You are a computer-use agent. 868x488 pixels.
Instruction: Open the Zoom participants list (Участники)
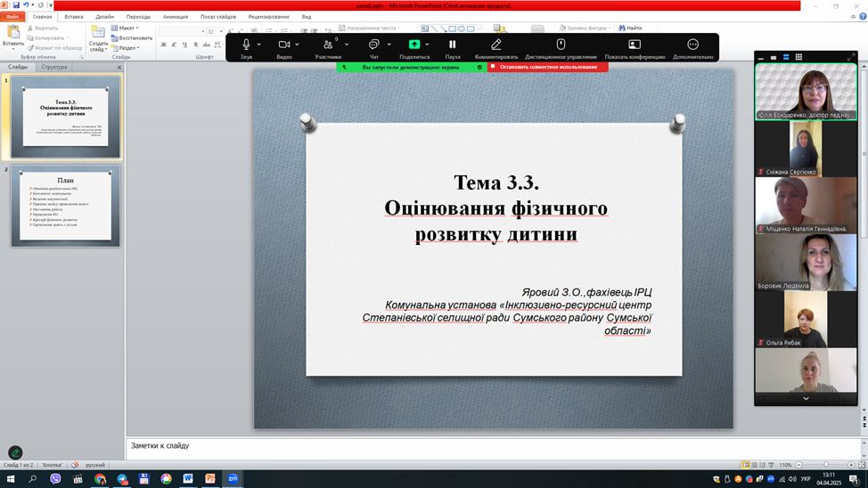coord(328,45)
